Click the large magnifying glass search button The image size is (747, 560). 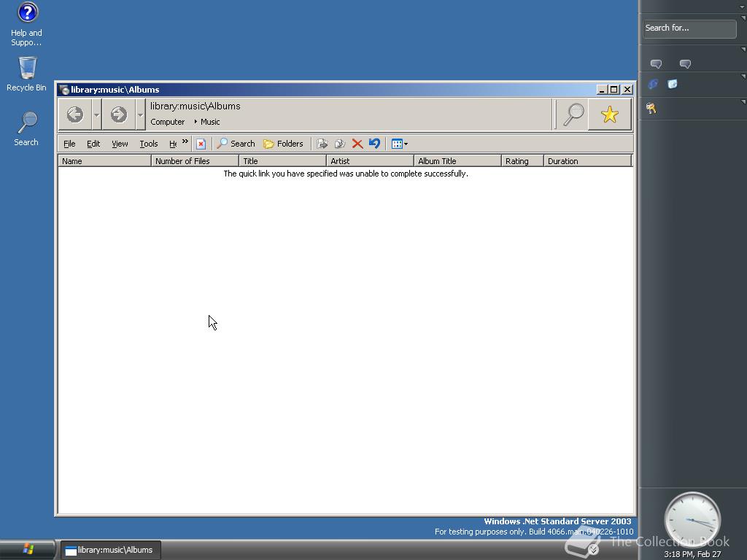point(573,114)
